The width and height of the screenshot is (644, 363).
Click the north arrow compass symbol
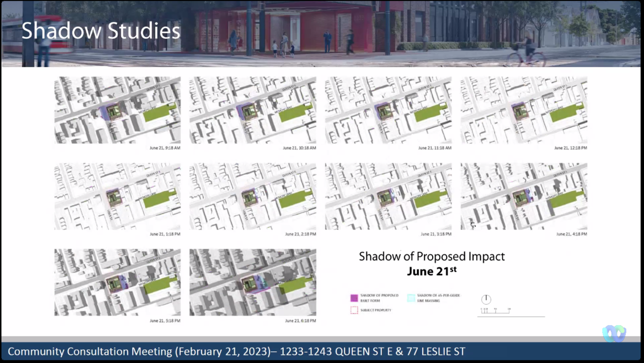coord(486,299)
